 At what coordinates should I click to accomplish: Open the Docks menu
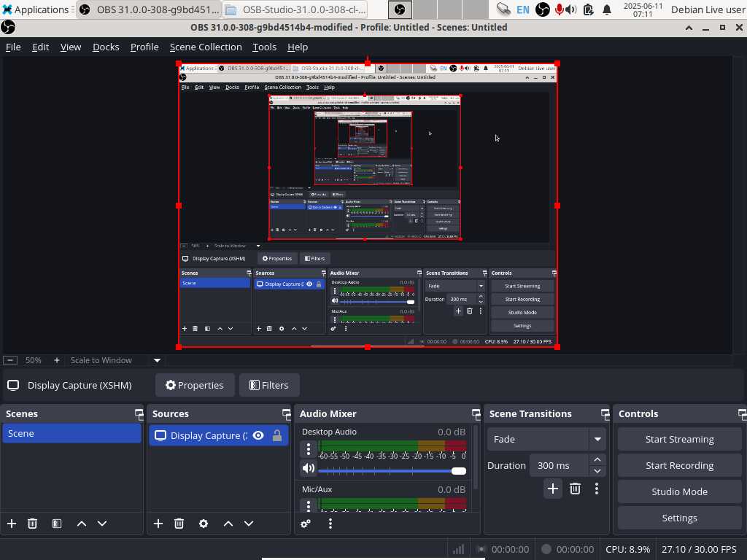(106, 47)
